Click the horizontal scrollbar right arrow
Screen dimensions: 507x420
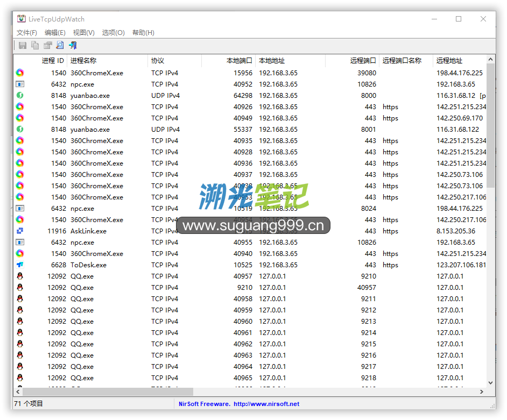(482, 392)
